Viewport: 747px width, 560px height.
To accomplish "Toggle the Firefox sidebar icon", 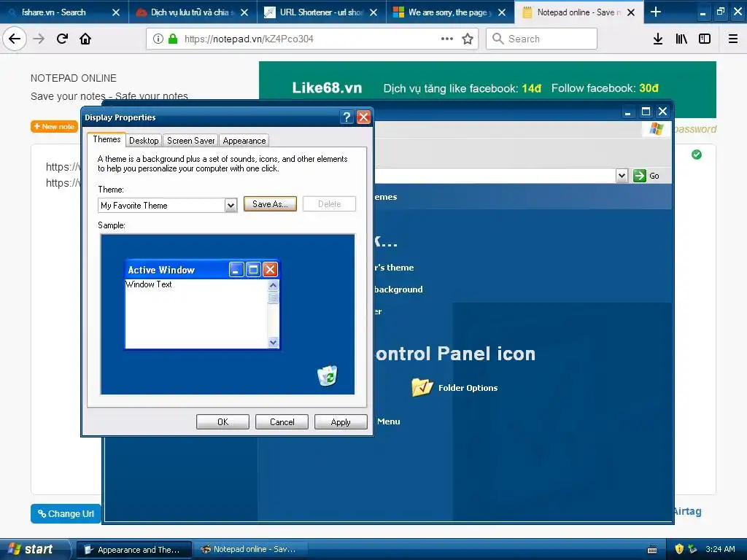I will 705,39.
